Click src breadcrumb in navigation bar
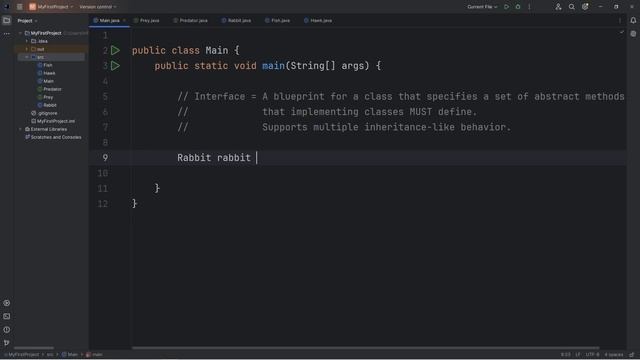 click(x=50, y=355)
